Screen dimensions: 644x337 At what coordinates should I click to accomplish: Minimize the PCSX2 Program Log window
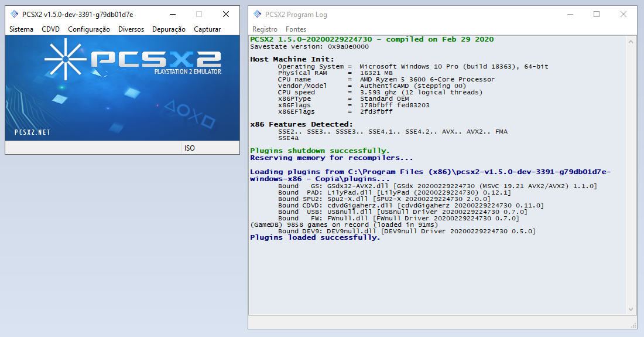point(570,15)
